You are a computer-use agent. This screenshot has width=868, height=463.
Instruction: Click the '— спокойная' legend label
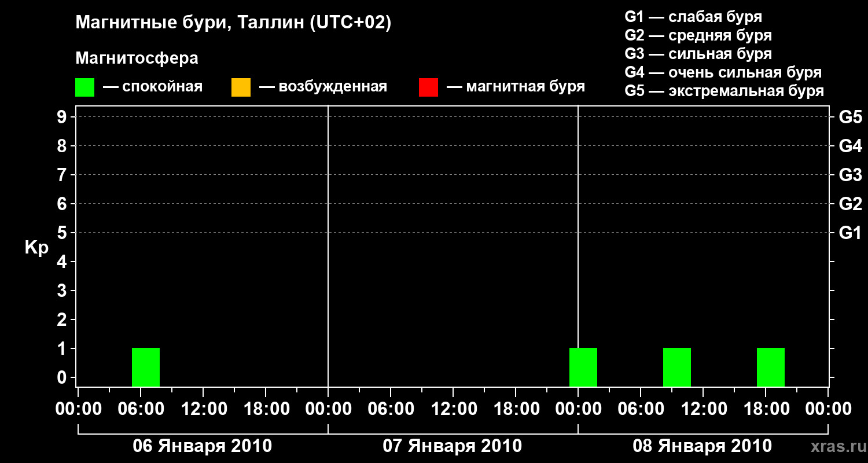[153, 87]
